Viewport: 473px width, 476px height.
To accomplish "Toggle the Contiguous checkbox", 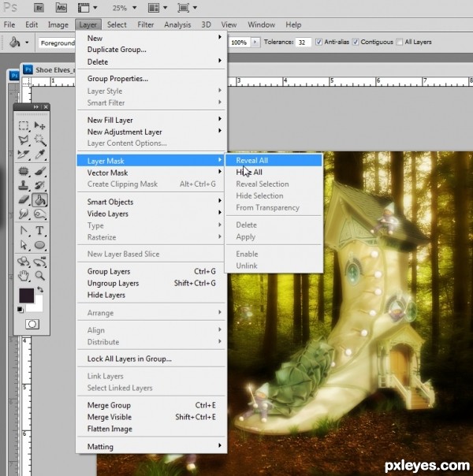I will coord(356,42).
